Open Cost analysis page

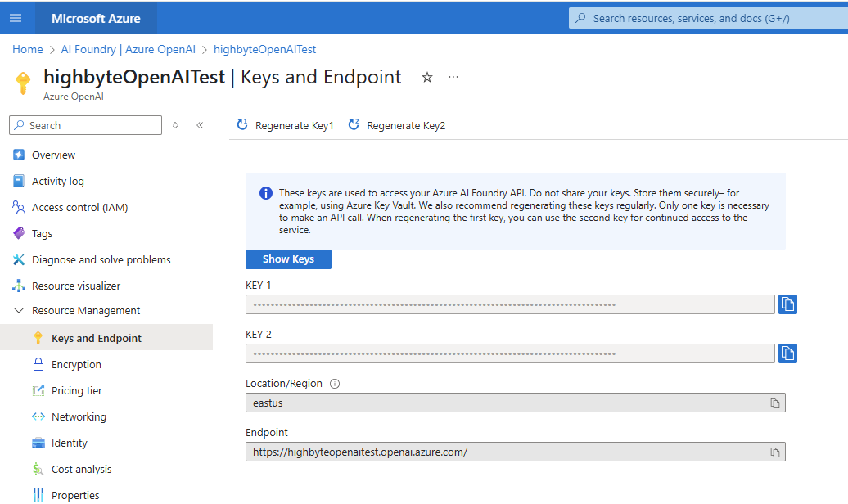tap(81, 469)
